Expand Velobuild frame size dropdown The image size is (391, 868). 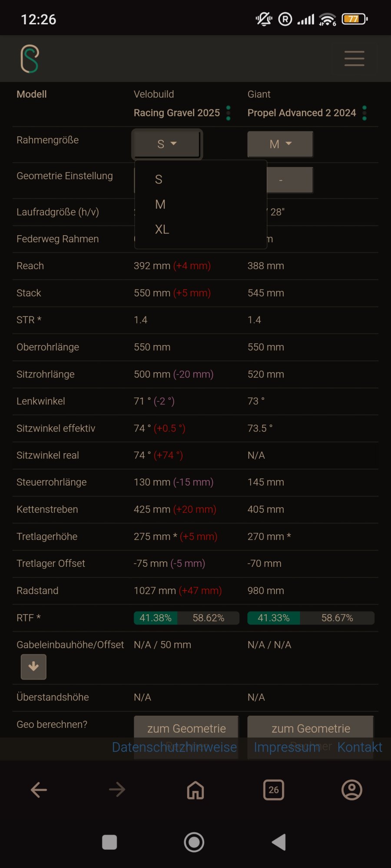click(167, 144)
